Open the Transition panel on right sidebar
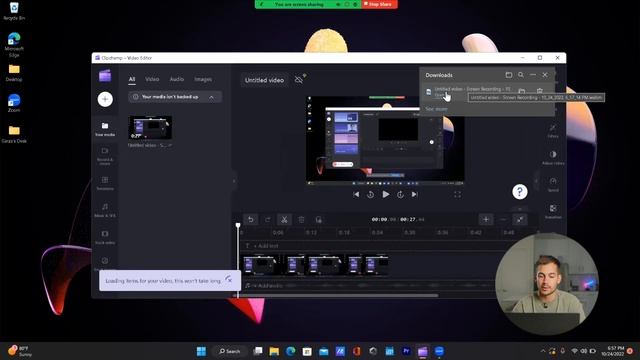This screenshot has height=360, width=640. 553,211
